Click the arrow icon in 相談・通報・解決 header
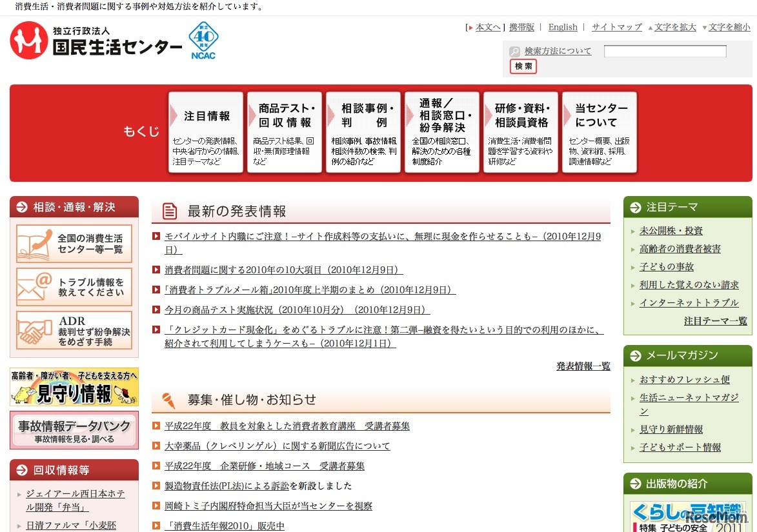757x532 pixels. click(22, 207)
